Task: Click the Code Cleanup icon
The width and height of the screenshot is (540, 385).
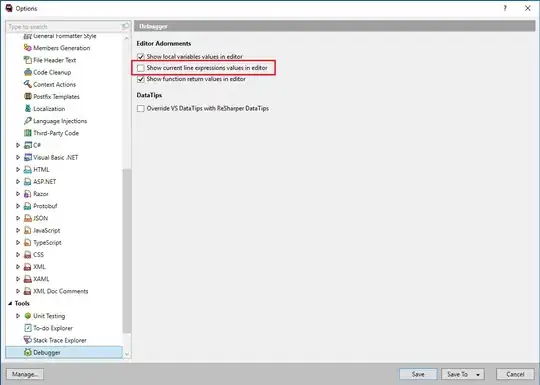Action: tap(28, 72)
